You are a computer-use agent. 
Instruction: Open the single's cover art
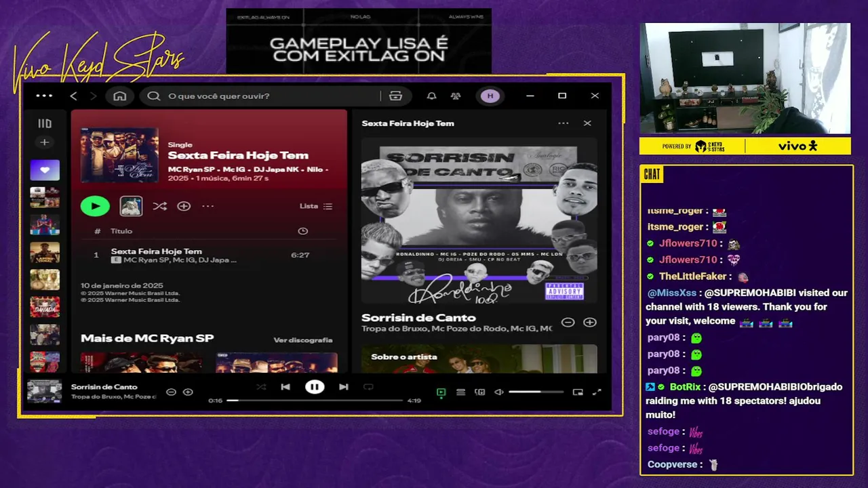(119, 155)
